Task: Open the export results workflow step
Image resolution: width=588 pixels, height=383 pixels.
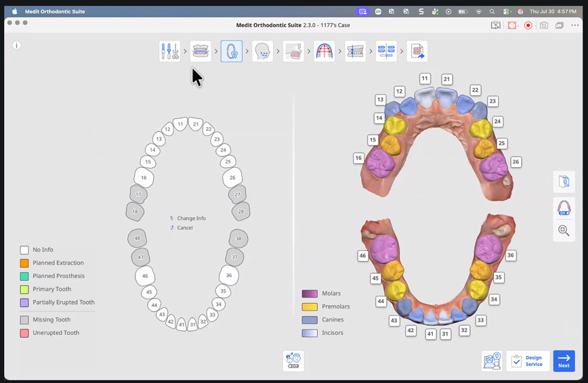Action: (417, 51)
